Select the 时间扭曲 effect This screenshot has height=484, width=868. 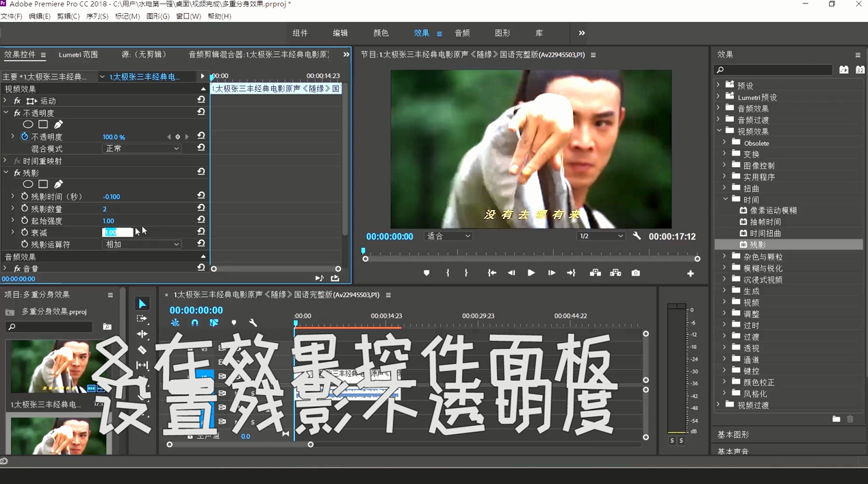[x=765, y=233]
